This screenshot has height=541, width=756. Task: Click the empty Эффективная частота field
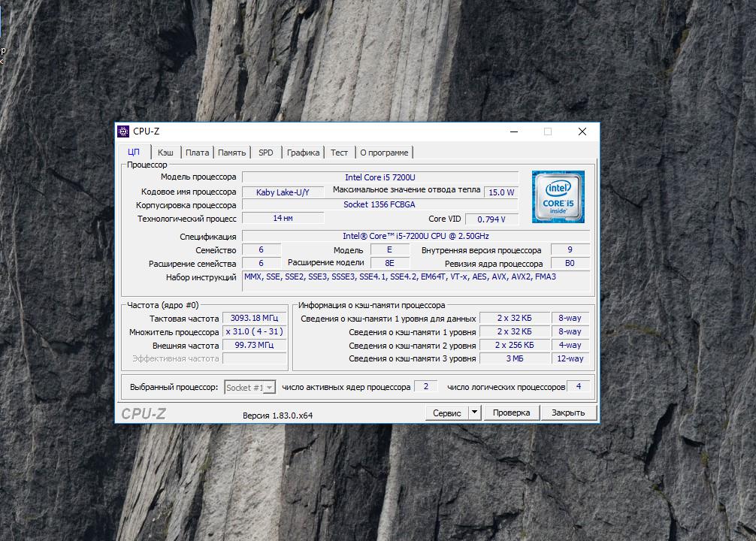point(254,358)
